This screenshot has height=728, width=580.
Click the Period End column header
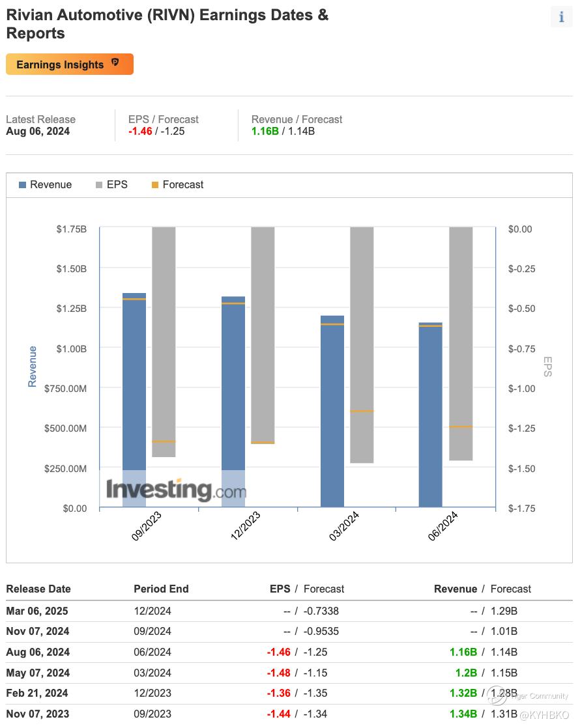(x=161, y=589)
